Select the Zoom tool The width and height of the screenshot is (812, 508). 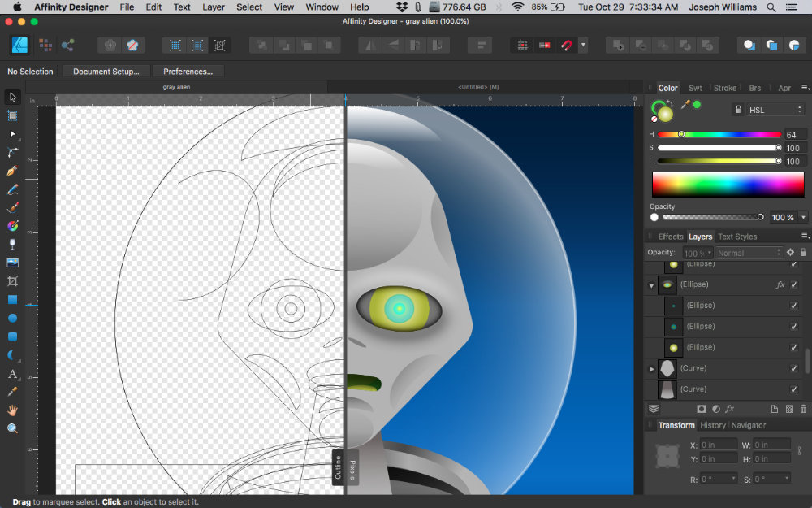tap(12, 428)
